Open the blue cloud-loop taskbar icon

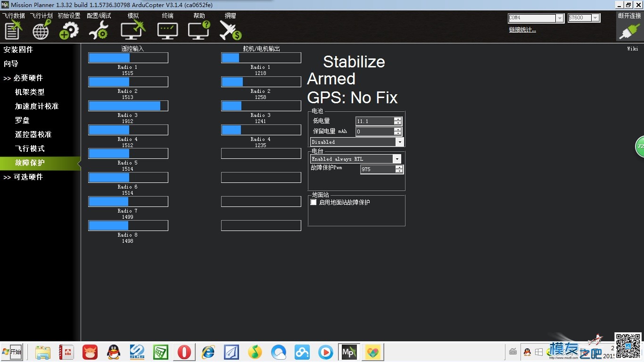[x=302, y=352]
